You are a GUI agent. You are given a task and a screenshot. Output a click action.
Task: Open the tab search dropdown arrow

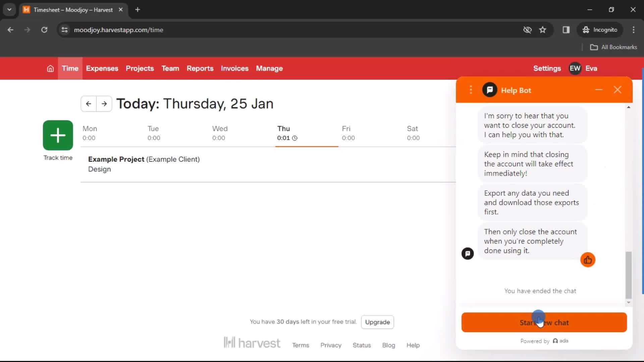9,10
